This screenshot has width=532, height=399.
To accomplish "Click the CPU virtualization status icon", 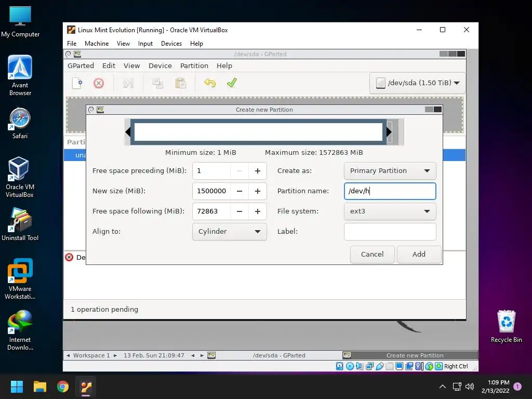I will [x=419, y=366].
